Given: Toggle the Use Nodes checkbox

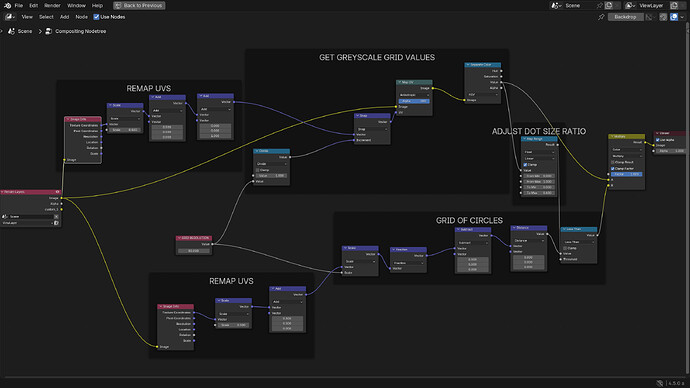Looking at the screenshot, I should point(96,17).
